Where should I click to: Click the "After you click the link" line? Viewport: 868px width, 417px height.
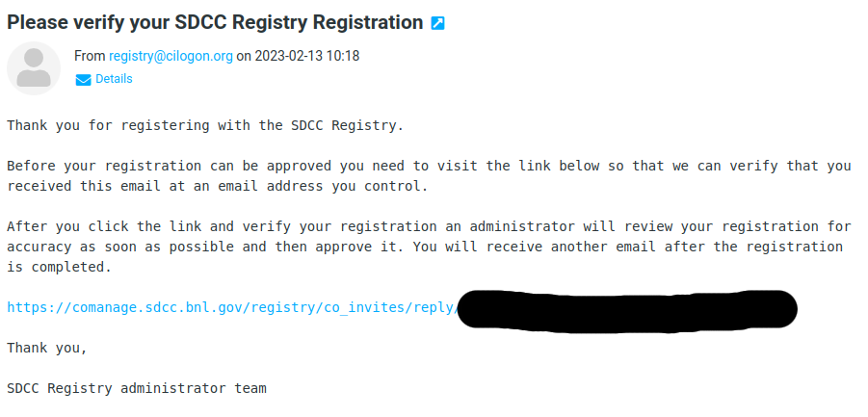pyautogui.click(x=429, y=226)
